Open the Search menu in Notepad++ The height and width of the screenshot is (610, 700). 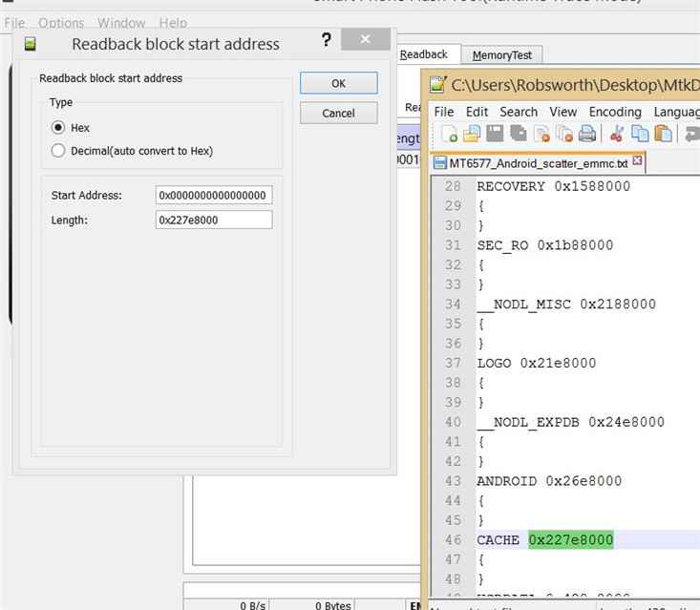tap(519, 112)
